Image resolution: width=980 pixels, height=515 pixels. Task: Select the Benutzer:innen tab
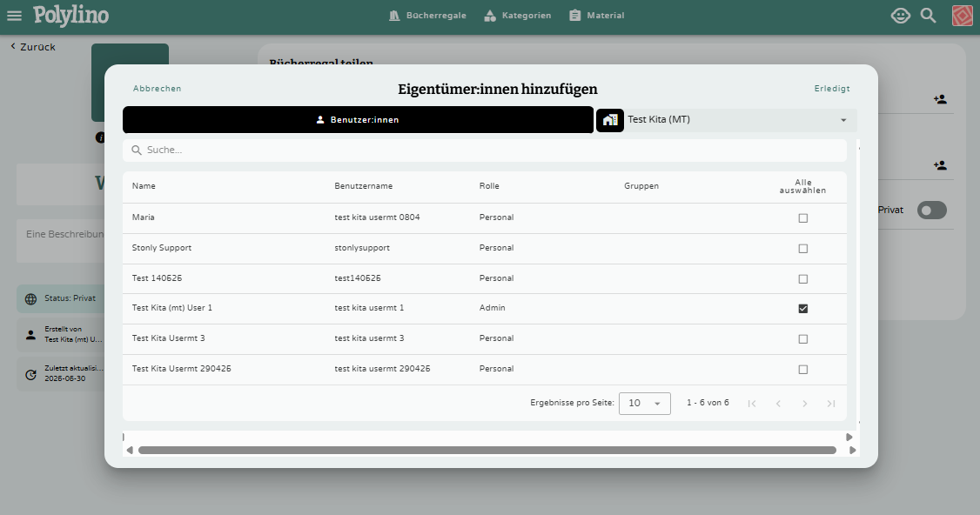[358, 120]
